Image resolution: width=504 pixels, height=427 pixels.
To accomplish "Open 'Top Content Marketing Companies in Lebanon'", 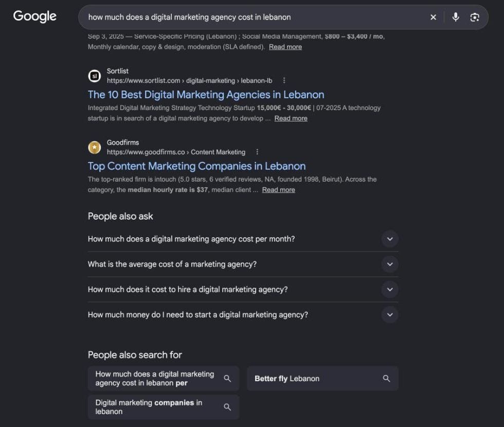I will (x=196, y=166).
